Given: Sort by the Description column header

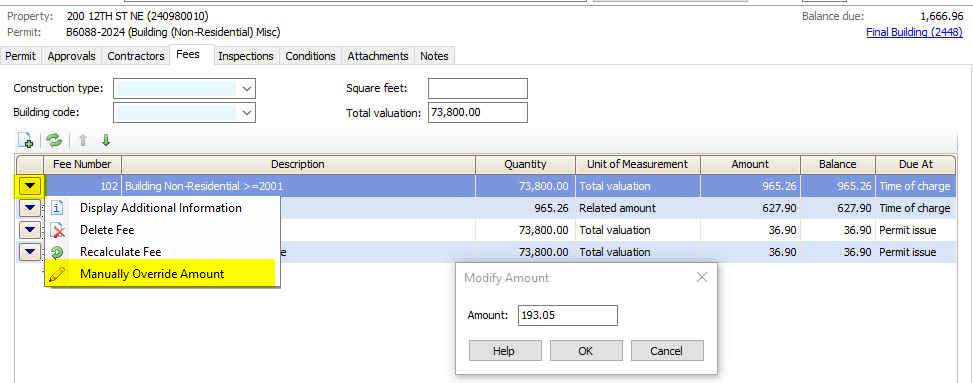Looking at the screenshot, I should pos(298,164).
